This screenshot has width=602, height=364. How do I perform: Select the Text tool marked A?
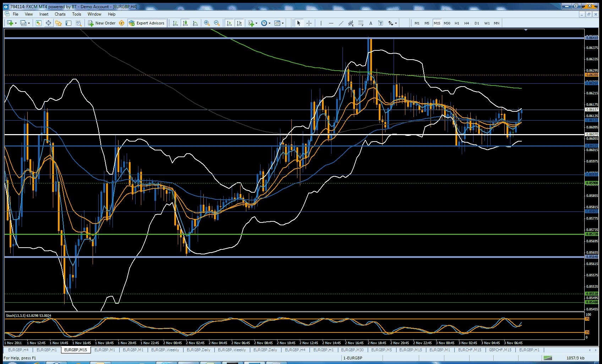[x=371, y=23]
